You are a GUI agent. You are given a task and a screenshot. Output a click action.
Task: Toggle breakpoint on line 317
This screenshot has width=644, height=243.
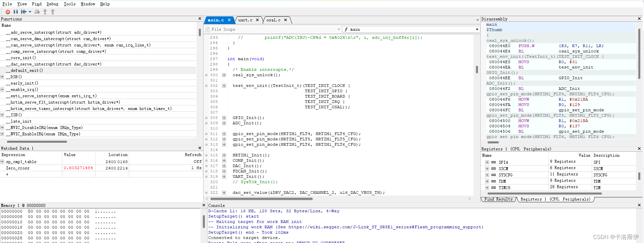tap(207, 166)
